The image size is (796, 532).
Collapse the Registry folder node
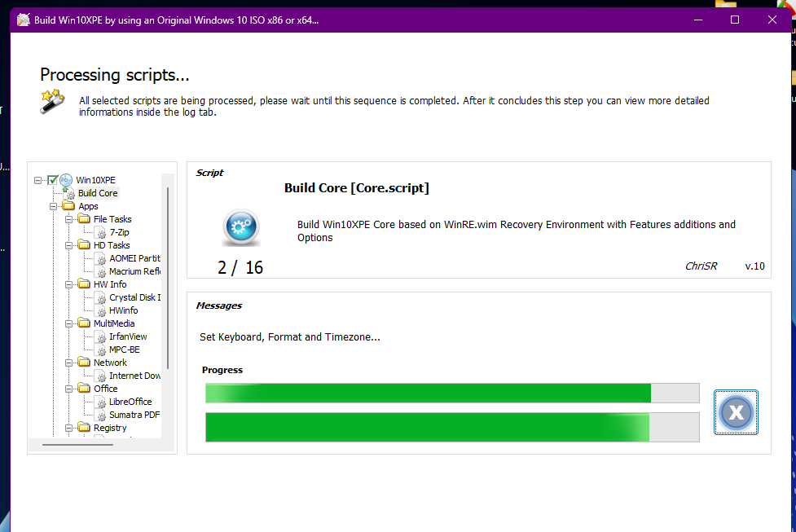(x=68, y=428)
